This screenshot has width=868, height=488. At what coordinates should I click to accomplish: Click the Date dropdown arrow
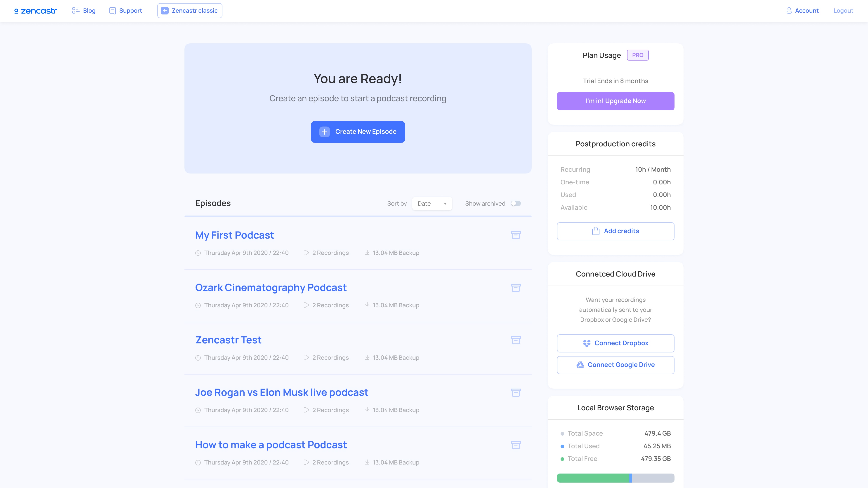click(x=445, y=204)
